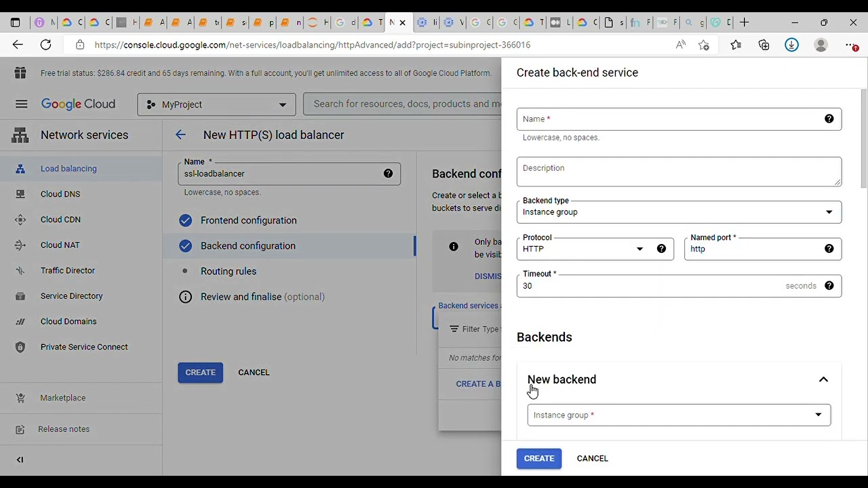868x488 pixels.
Task: Open the Google Cloud navigation hamburger menu
Action: click(x=21, y=104)
